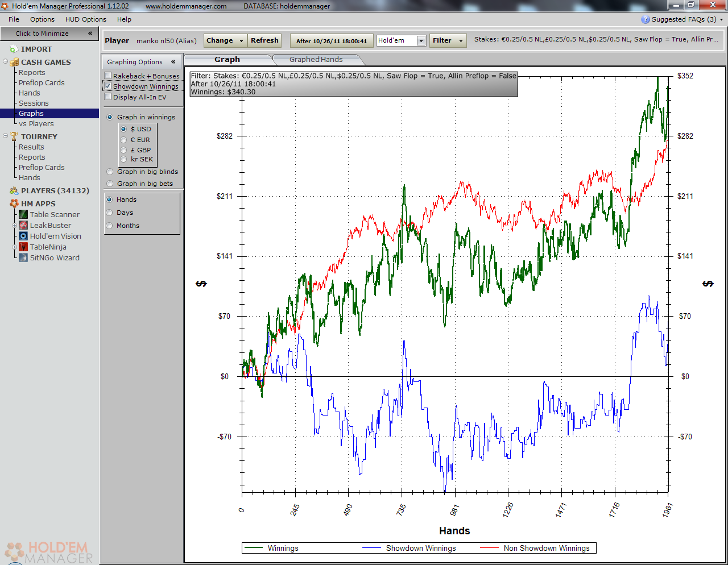Open Tourney Results tree item
The image size is (728, 565).
31,147
